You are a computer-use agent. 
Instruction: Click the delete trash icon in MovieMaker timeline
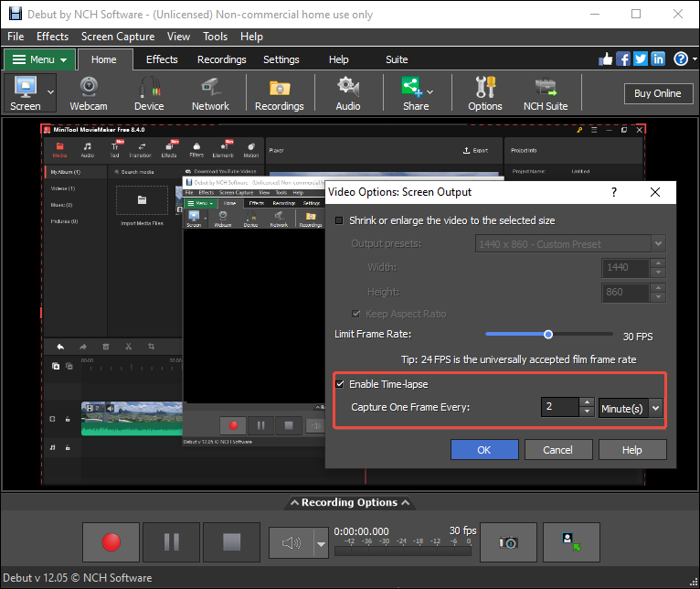point(106,347)
